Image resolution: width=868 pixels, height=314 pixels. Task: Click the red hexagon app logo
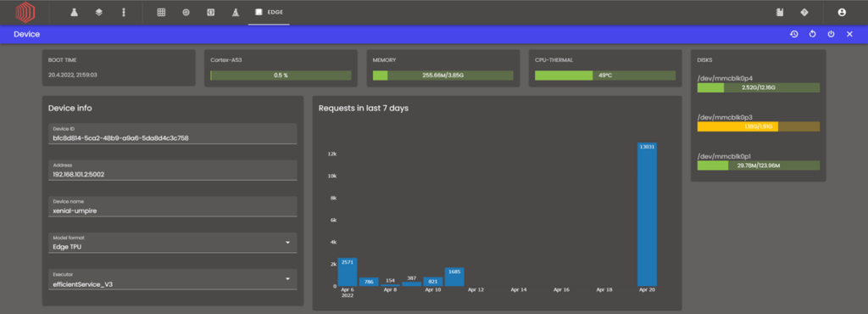coord(25,12)
